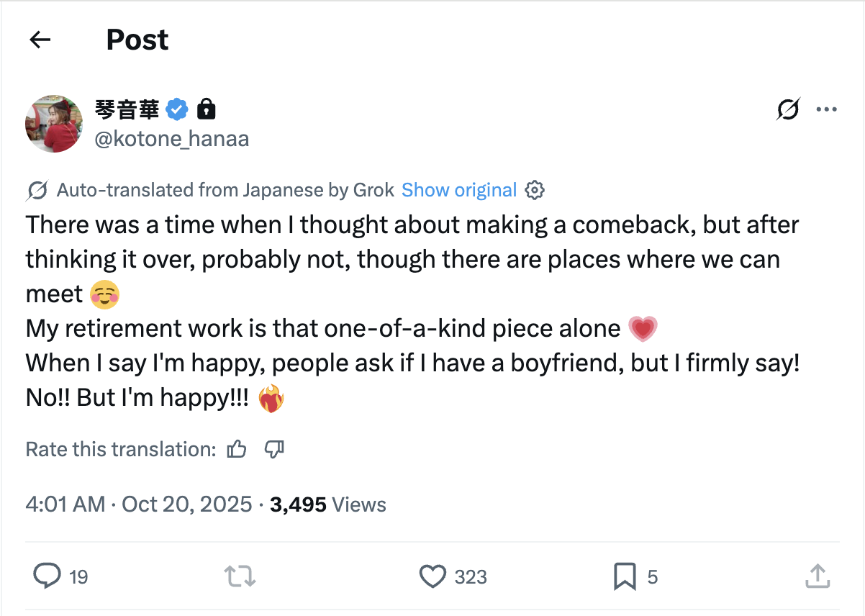
Task: Open the three-dot more options menu
Action: 825,110
